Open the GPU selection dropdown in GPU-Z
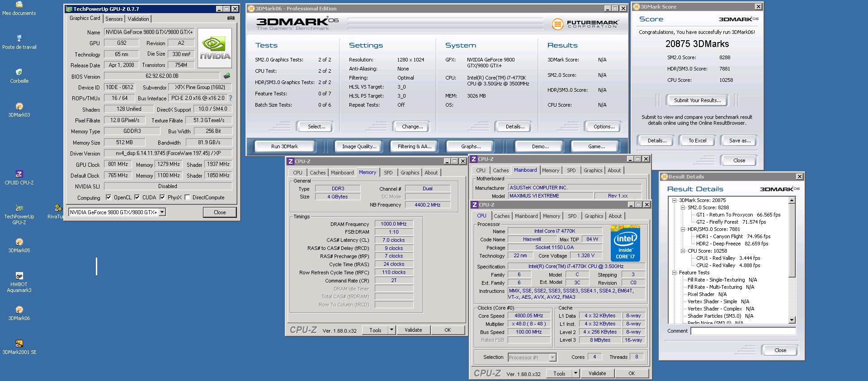Viewport: 868px width, 381px height. click(x=162, y=212)
